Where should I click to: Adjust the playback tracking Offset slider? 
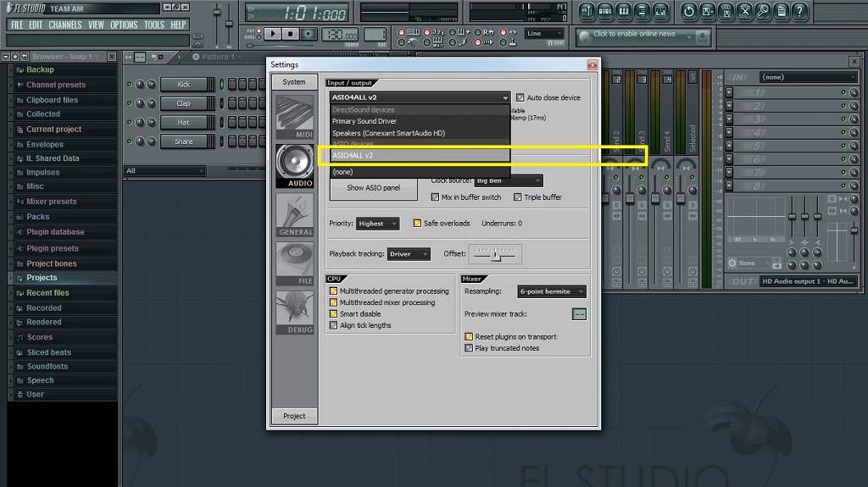click(x=495, y=255)
